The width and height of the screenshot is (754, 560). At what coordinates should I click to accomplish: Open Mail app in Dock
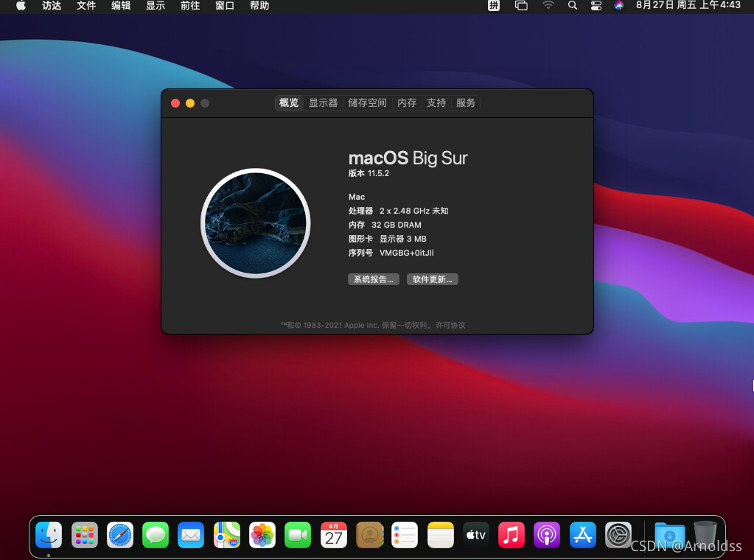pos(191,535)
